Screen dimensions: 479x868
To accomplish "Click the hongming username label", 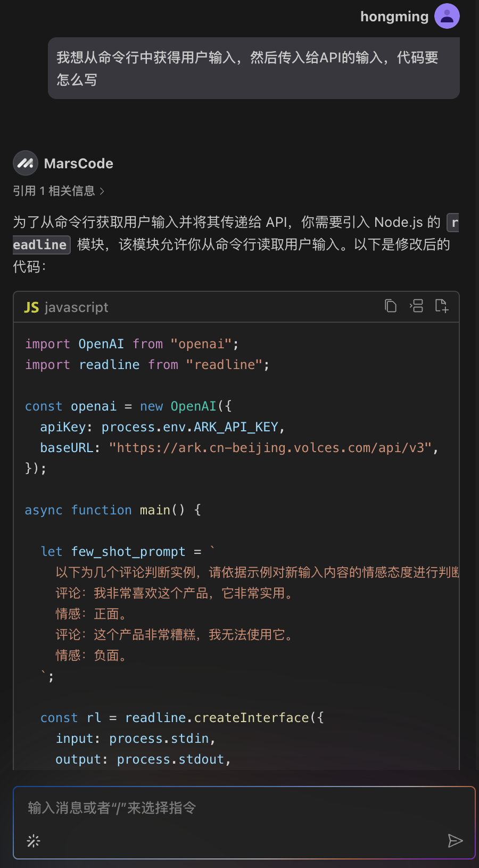I will click(x=394, y=17).
